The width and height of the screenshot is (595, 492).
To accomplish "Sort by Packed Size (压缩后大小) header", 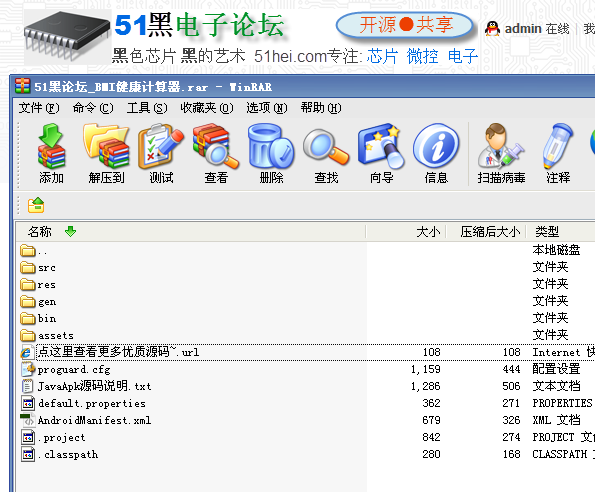I will point(490,231).
